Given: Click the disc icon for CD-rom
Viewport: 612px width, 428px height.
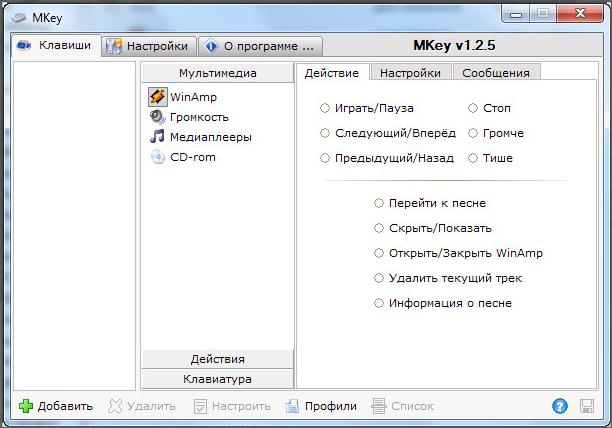Looking at the screenshot, I should [158, 157].
